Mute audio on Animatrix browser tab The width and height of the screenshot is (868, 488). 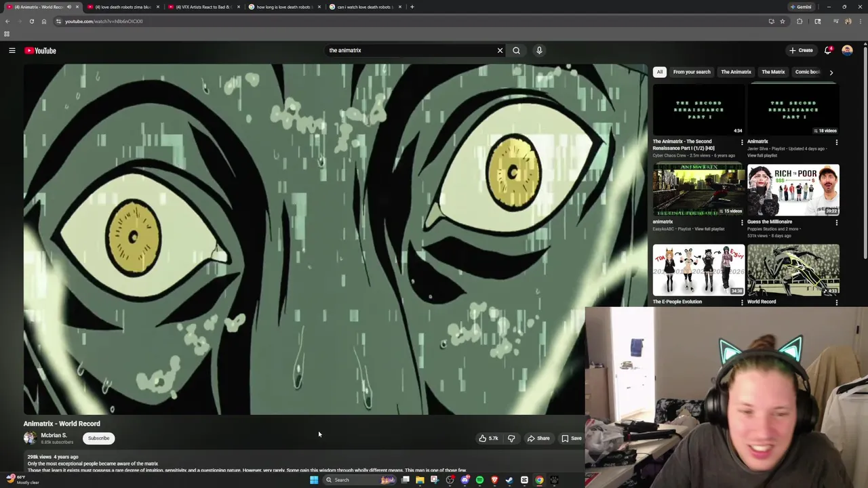click(x=68, y=7)
